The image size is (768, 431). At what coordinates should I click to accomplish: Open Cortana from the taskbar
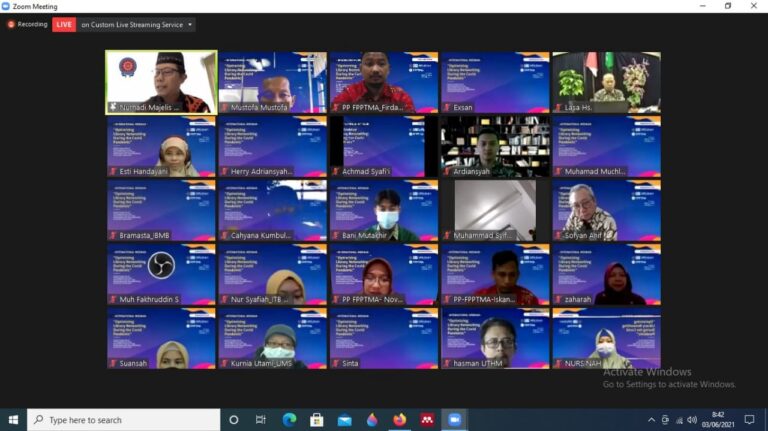coord(234,420)
